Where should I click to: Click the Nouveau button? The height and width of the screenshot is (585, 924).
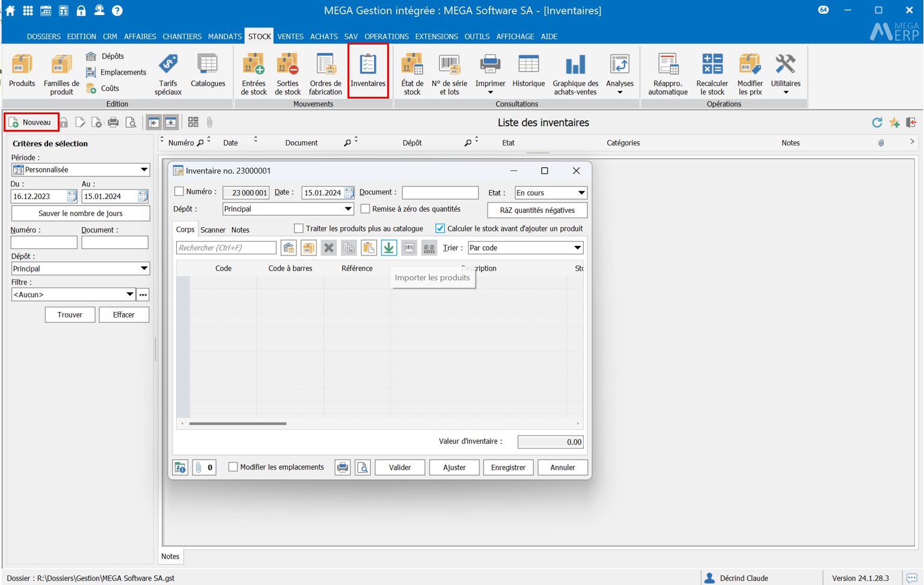pyautogui.click(x=32, y=122)
